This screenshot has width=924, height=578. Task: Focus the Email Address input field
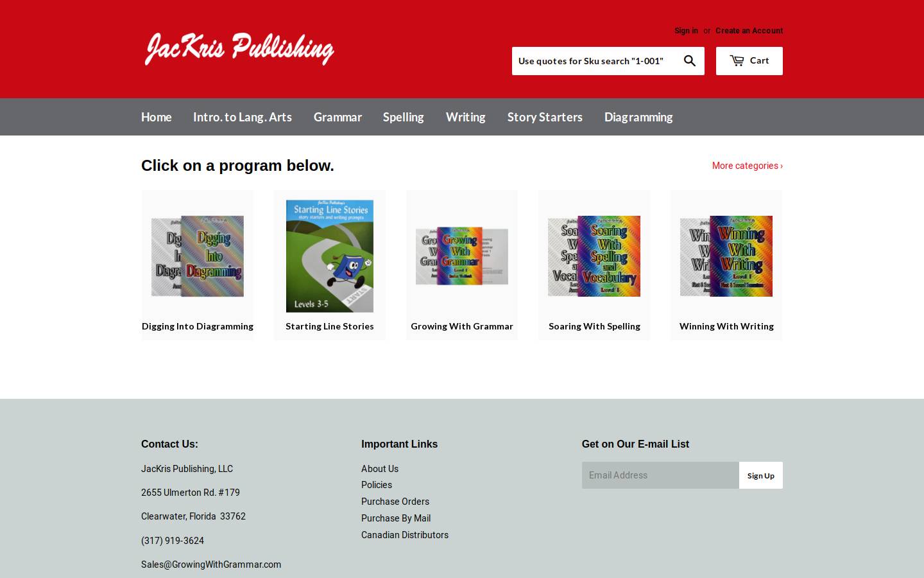coord(660,475)
